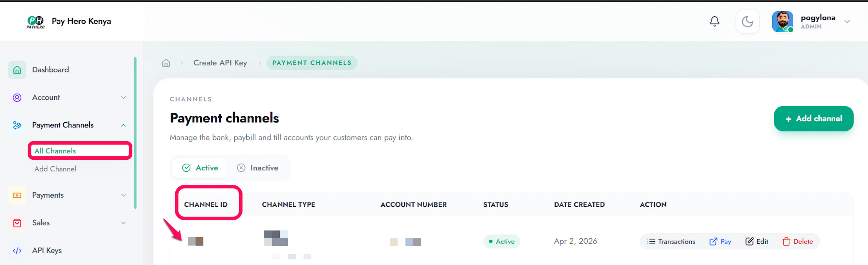Click the CHANNEL ID column header

click(x=205, y=204)
